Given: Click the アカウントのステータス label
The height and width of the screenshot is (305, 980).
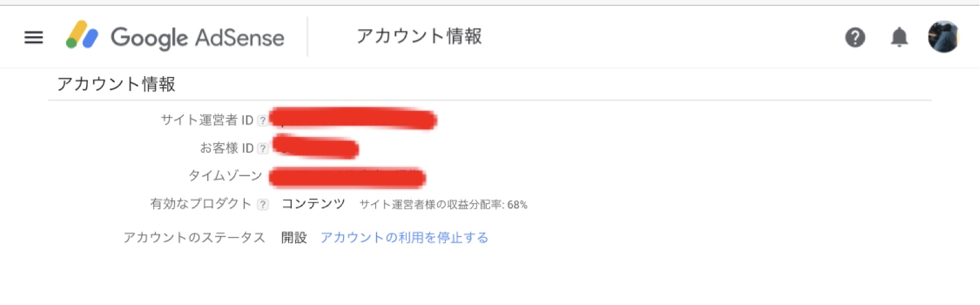Looking at the screenshot, I should pos(194,237).
